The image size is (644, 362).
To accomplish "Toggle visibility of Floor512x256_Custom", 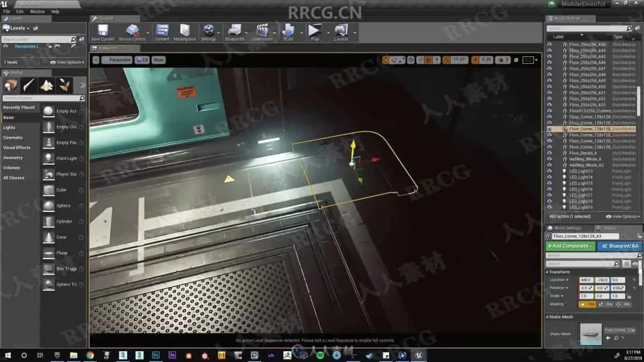I will (x=549, y=110).
